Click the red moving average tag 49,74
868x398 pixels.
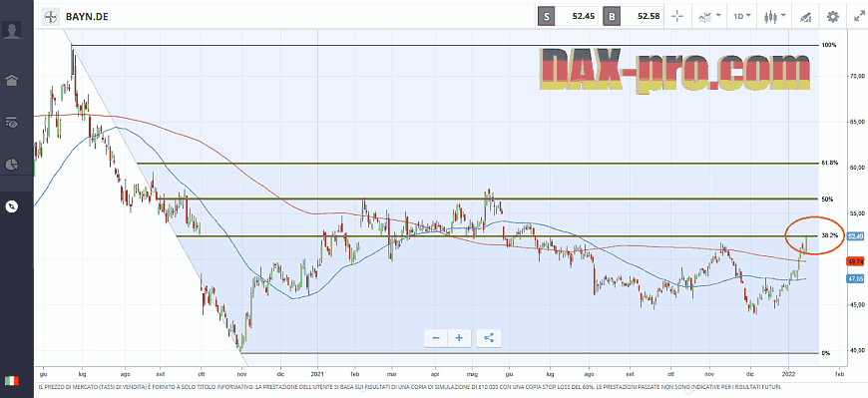[x=855, y=260]
